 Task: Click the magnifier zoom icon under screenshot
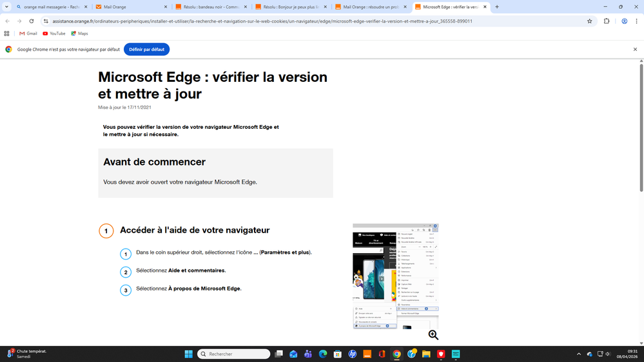click(433, 335)
